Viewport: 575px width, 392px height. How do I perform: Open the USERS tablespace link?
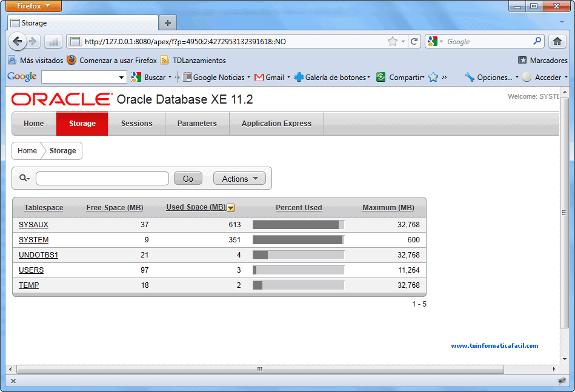[31, 270]
